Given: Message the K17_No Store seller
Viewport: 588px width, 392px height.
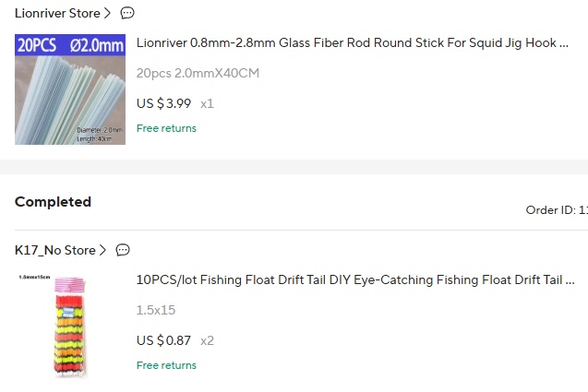Looking at the screenshot, I should (123, 250).
